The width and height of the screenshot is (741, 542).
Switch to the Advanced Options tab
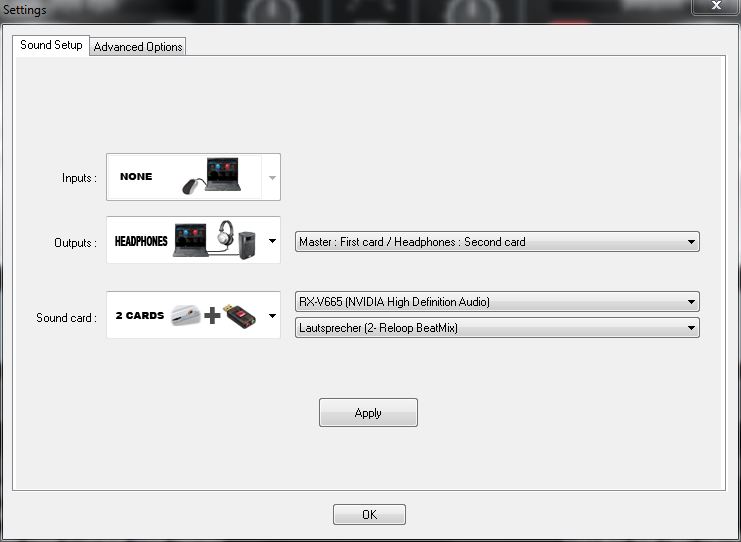[x=138, y=47]
